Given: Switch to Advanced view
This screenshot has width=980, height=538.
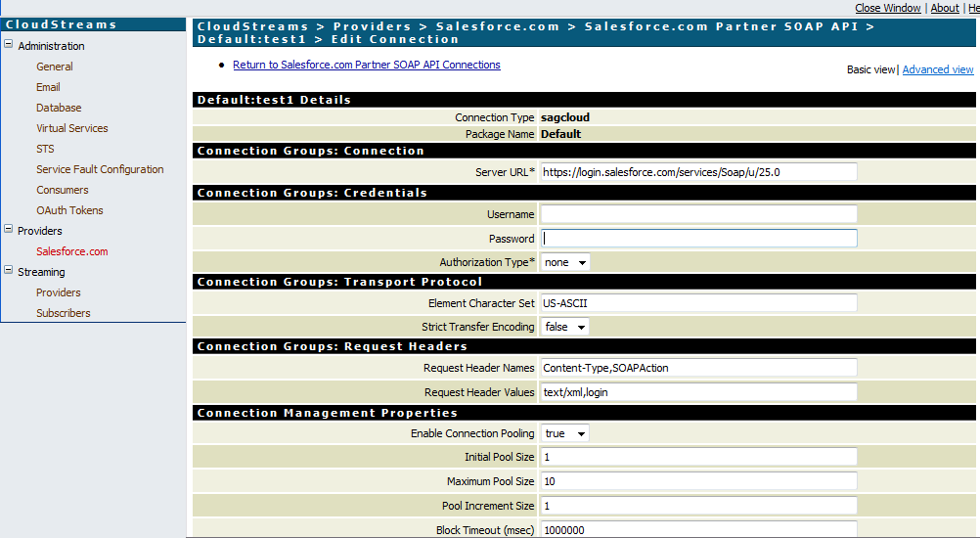Looking at the screenshot, I should tap(938, 69).
